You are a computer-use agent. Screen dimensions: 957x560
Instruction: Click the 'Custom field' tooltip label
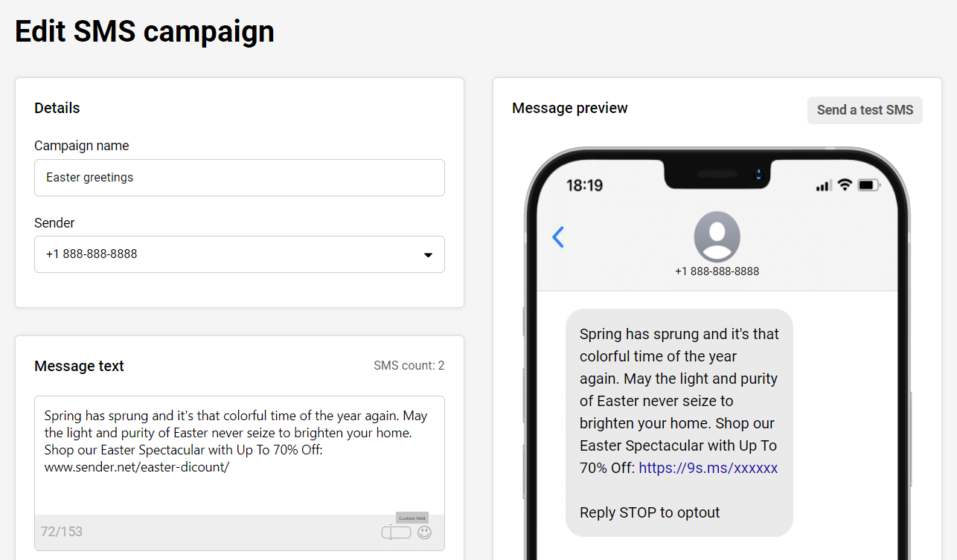pos(412,518)
